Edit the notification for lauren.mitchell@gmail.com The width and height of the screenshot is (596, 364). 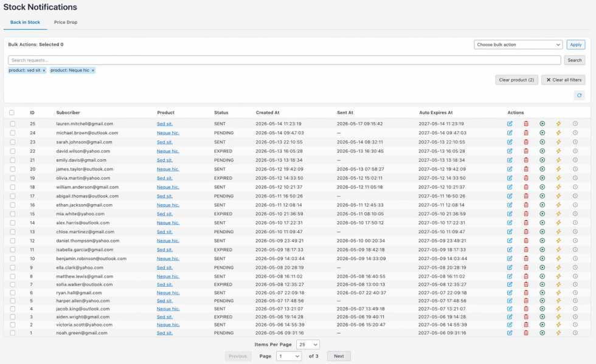[x=510, y=124]
